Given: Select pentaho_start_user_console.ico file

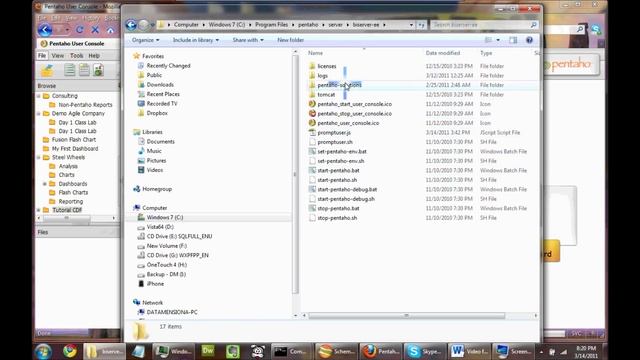Looking at the screenshot, I should [355, 104].
